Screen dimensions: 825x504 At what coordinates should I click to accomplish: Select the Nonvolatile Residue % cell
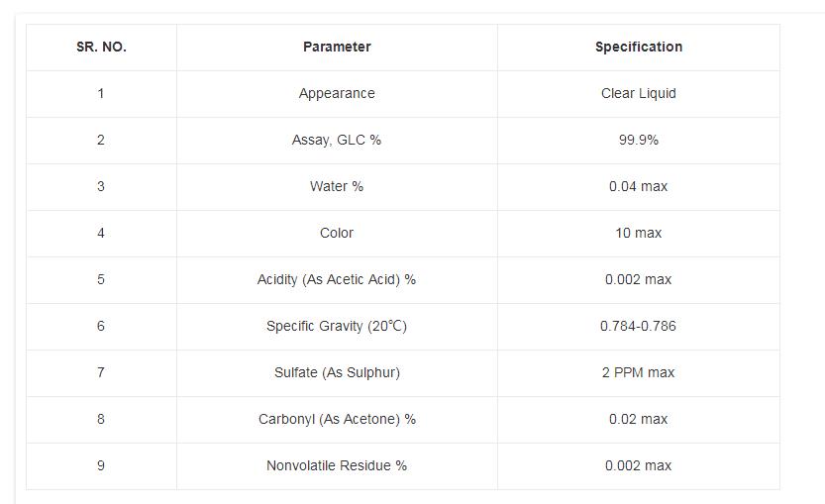click(337, 465)
